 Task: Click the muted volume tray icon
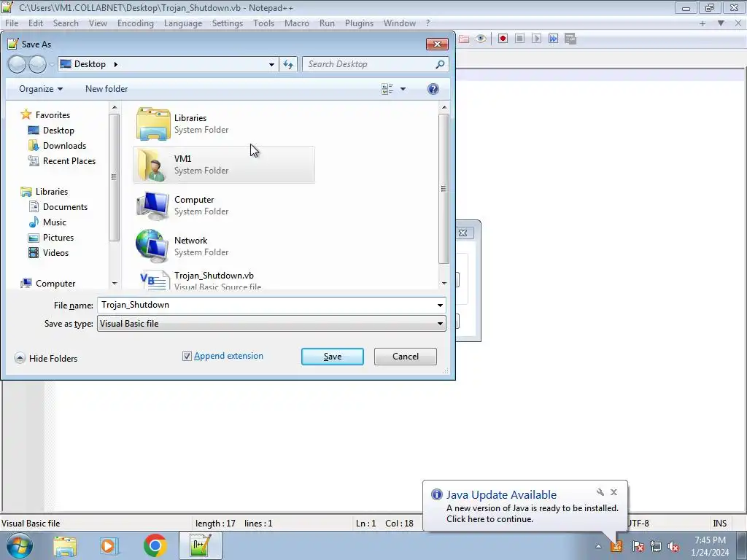click(673, 546)
